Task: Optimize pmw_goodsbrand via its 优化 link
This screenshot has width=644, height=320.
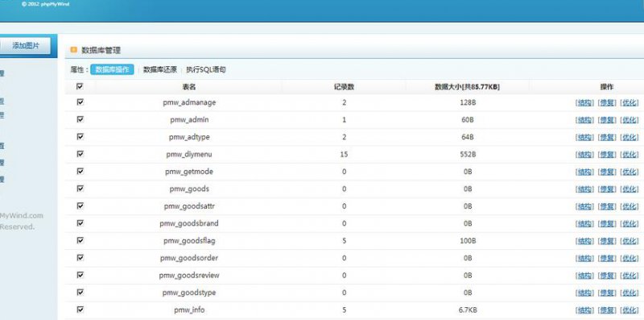Action: pyautogui.click(x=630, y=224)
